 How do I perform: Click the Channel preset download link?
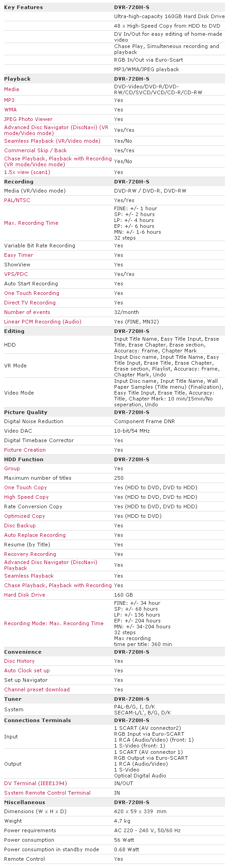(37, 690)
